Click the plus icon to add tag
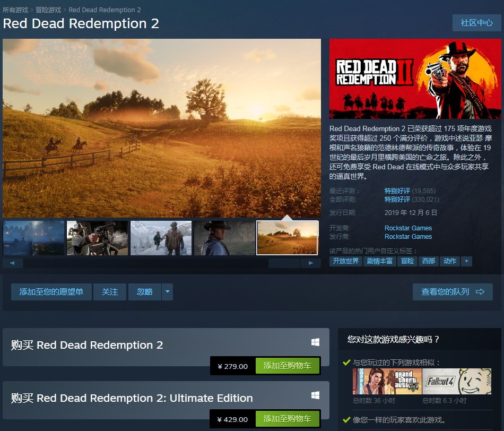504x431 pixels. click(466, 261)
